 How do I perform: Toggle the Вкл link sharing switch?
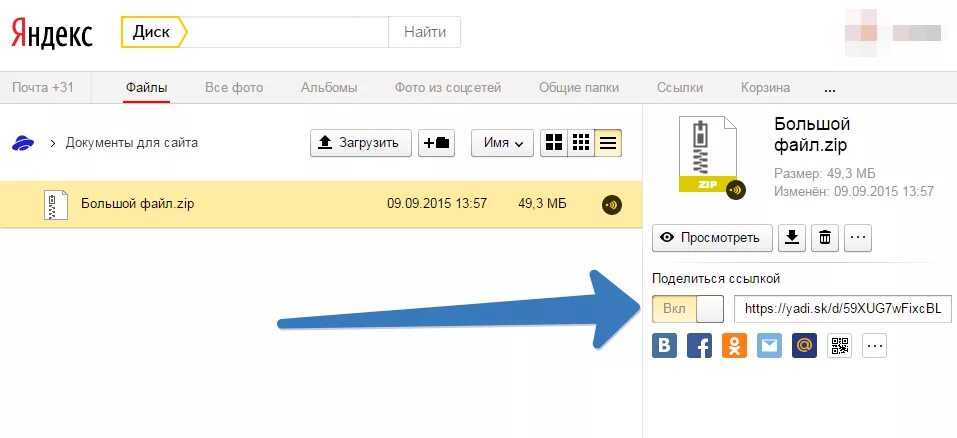point(688,309)
